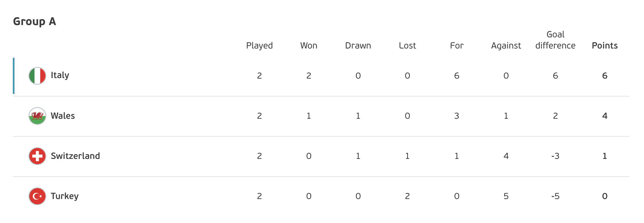Click the For column header
Screen dimensions: 644x223
(x=457, y=45)
